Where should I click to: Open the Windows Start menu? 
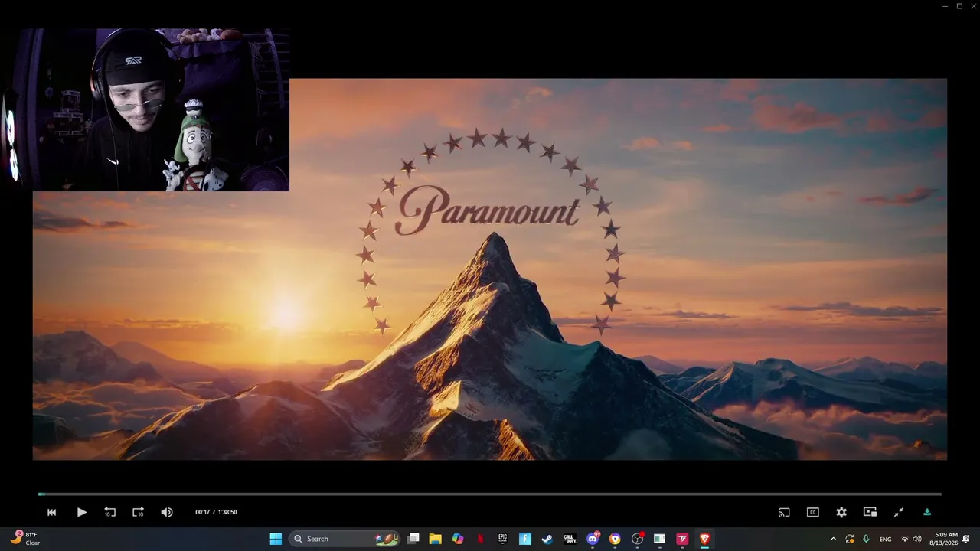click(276, 539)
